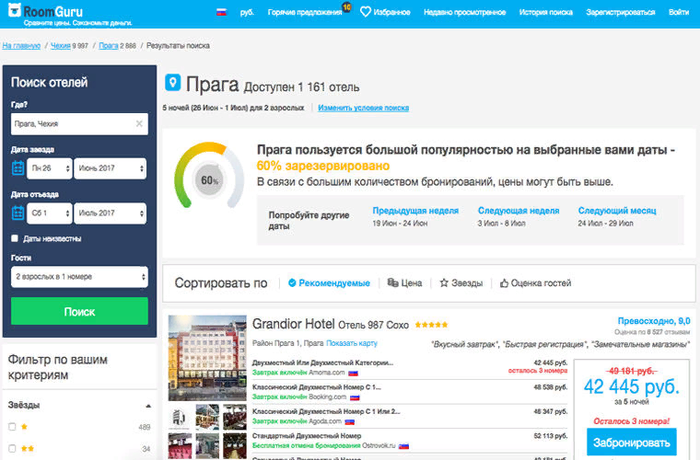Collapse the Звёзды filter section

148,406
